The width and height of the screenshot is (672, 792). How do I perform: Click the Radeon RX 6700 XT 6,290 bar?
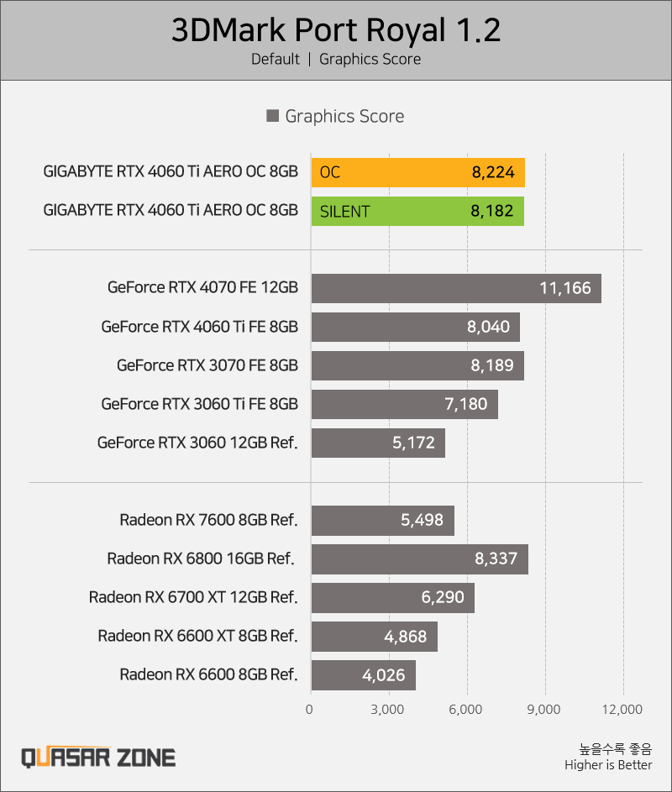point(392,597)
